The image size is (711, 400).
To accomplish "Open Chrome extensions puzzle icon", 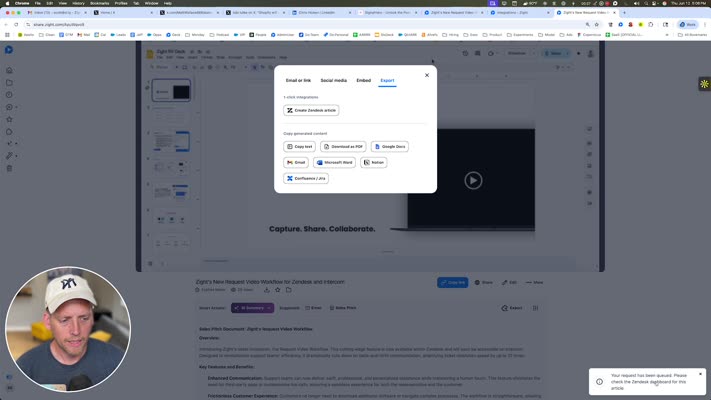I will click(x=651, y=24).
